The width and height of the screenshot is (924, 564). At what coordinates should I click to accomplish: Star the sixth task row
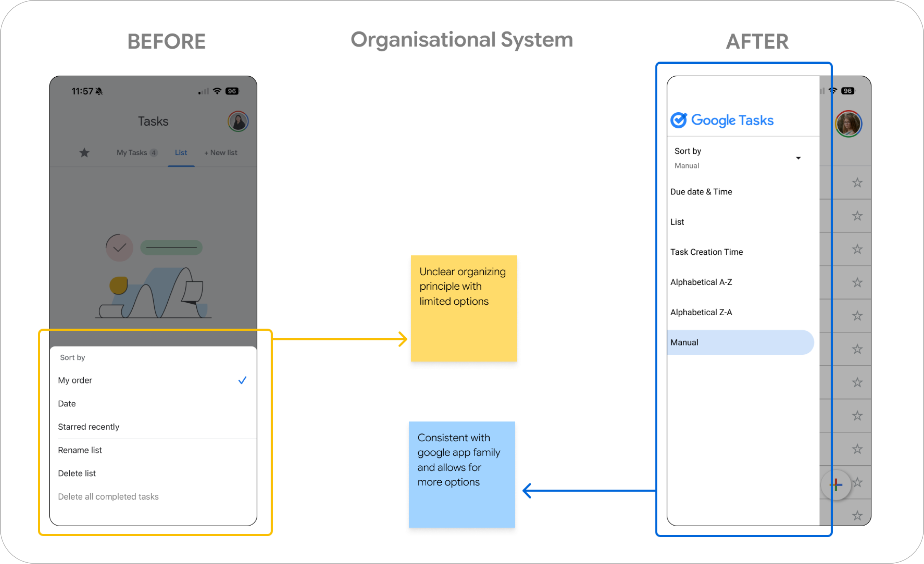click(x=857, y=349)
